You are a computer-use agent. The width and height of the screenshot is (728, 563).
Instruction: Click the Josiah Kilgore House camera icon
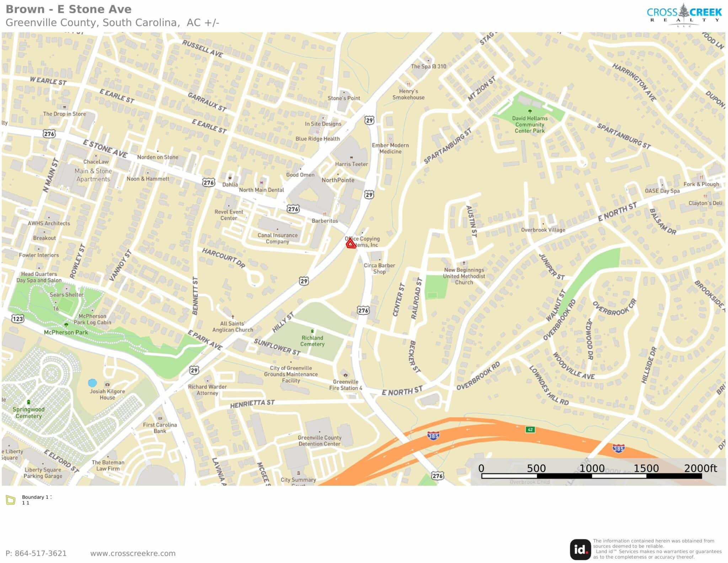[x=107, y=384]
